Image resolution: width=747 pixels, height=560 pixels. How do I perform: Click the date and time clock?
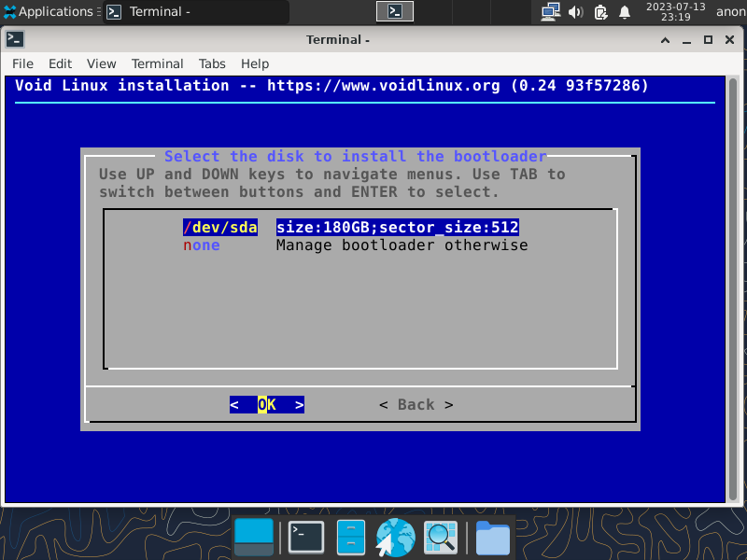click(x=675, y=12)
